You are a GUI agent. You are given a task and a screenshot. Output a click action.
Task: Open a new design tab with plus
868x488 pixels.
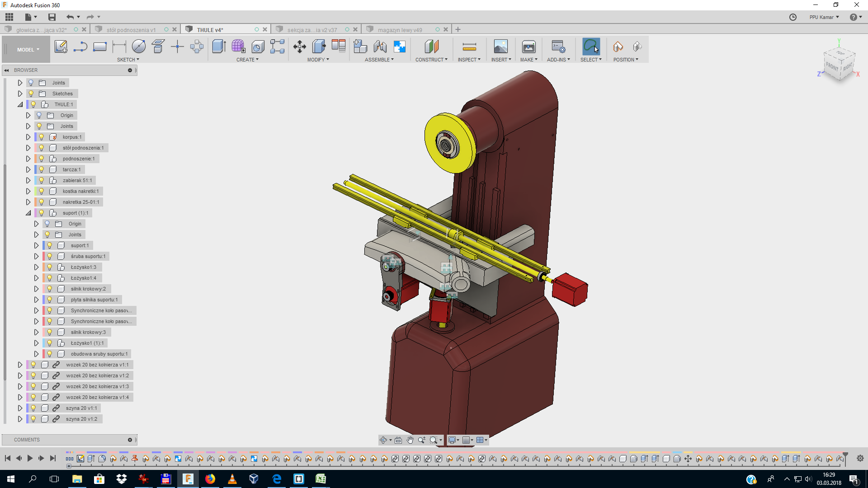tap(458, 30)
